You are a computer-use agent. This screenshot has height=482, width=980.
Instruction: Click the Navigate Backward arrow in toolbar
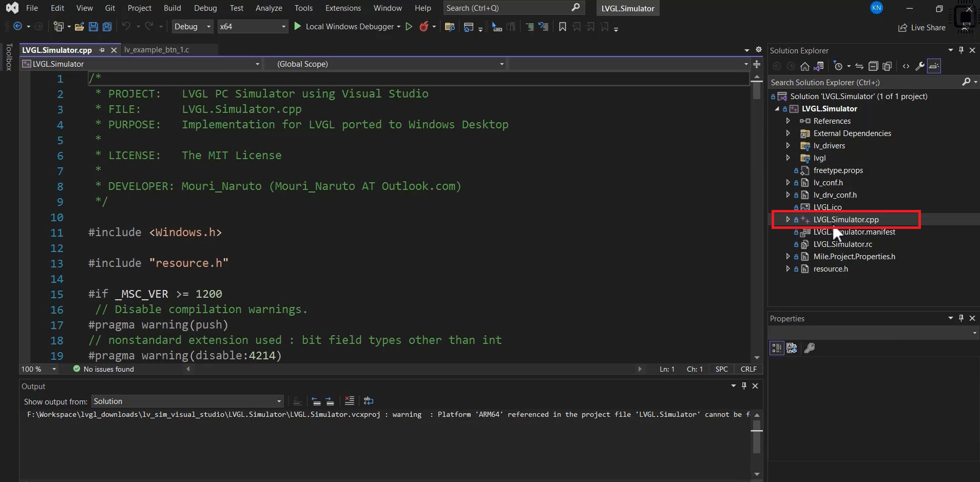click(x=17, y=26)
